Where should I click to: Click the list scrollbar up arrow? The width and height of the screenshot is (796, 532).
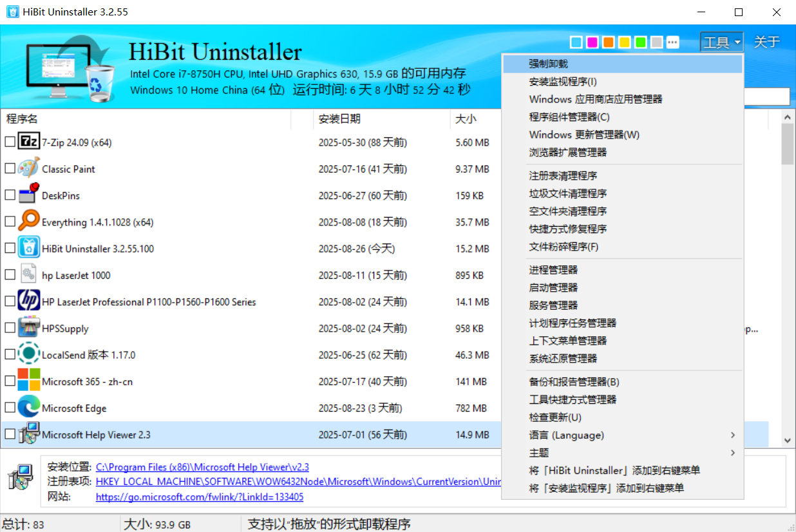(788, 117)
